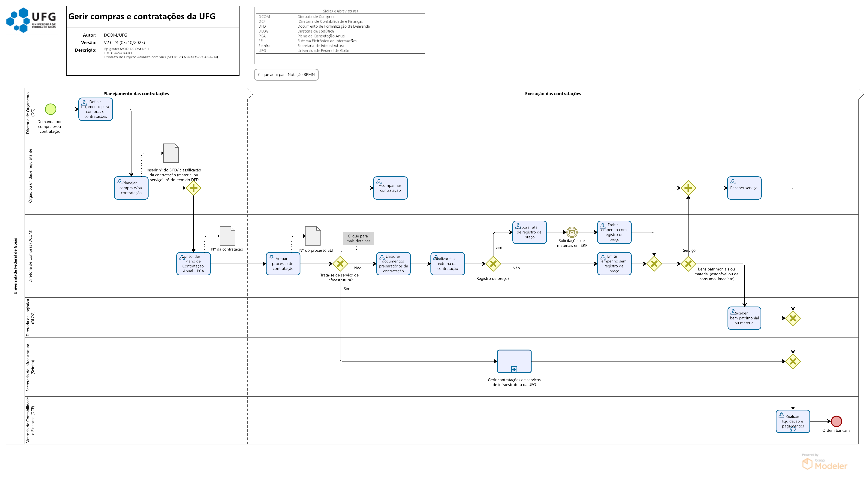The height and width of the screenshot is (499, 868).
Task: Click the infraestrutura question exclusive gateway
Action: pos(340,264)
